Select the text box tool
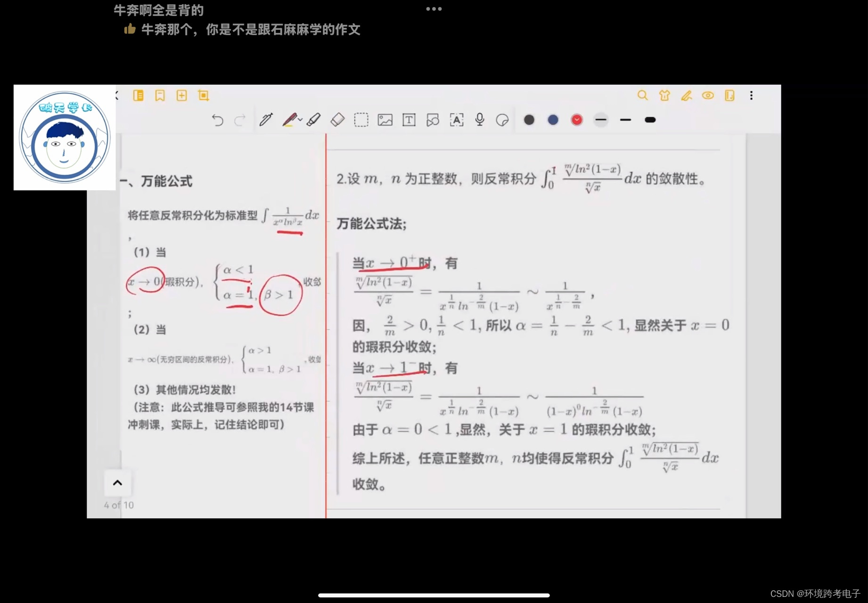 pyautogui.click(x=409, y=120)
